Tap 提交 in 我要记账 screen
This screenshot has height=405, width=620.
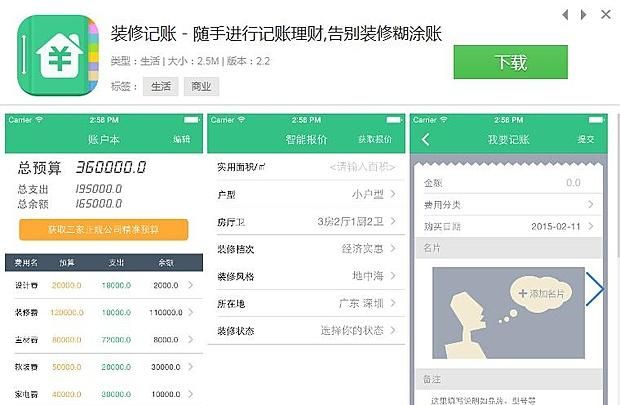(x=586, y=139)
